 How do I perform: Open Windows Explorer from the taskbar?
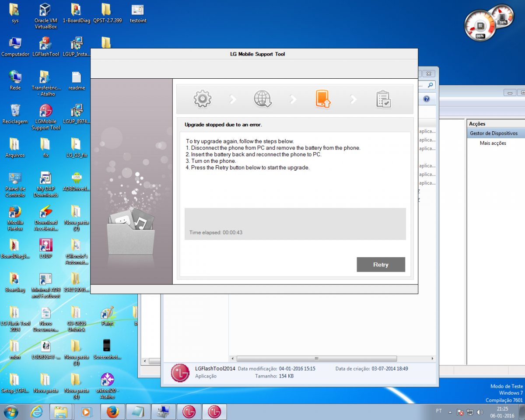61,412
